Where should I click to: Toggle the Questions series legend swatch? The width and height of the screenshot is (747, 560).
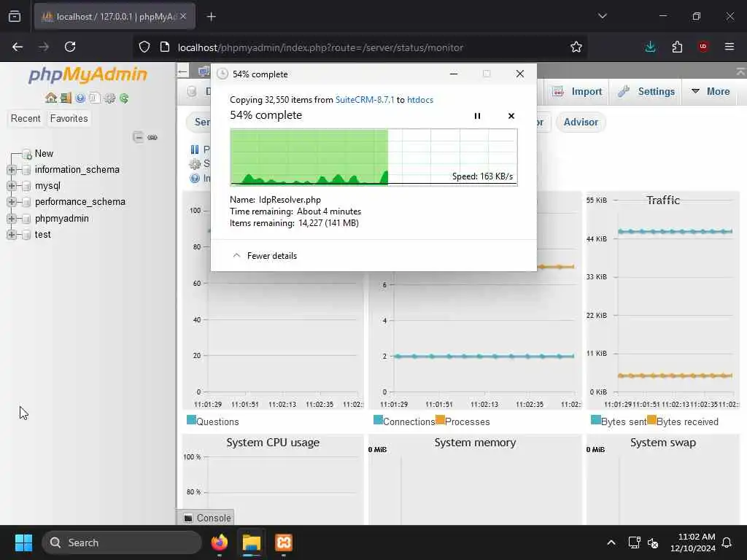[x=192, y=420]
